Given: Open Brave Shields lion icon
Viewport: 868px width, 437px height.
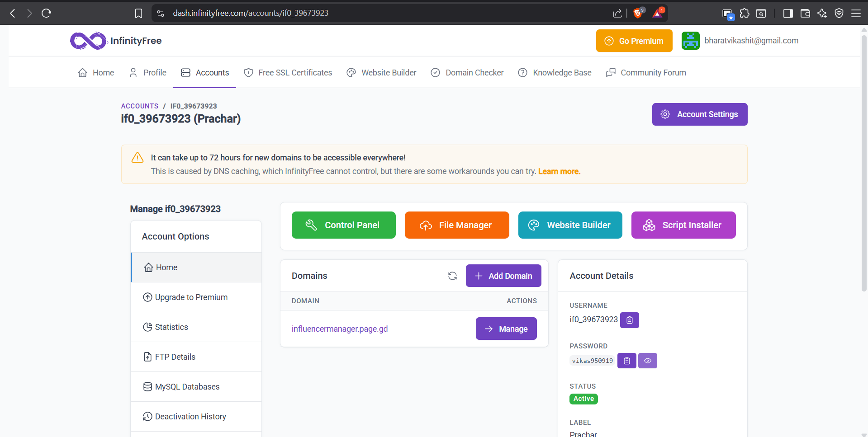Looking at the screenshot, I should (638, 13).
